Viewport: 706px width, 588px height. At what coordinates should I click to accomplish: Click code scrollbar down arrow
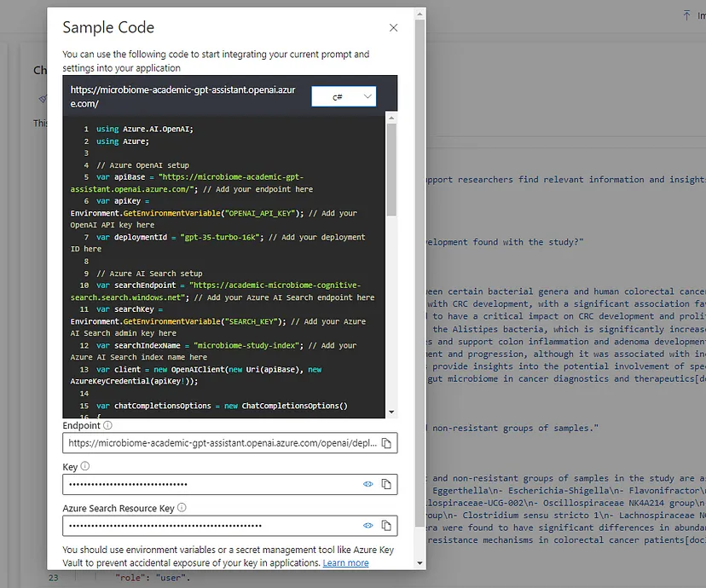click(x=391, y=412)
